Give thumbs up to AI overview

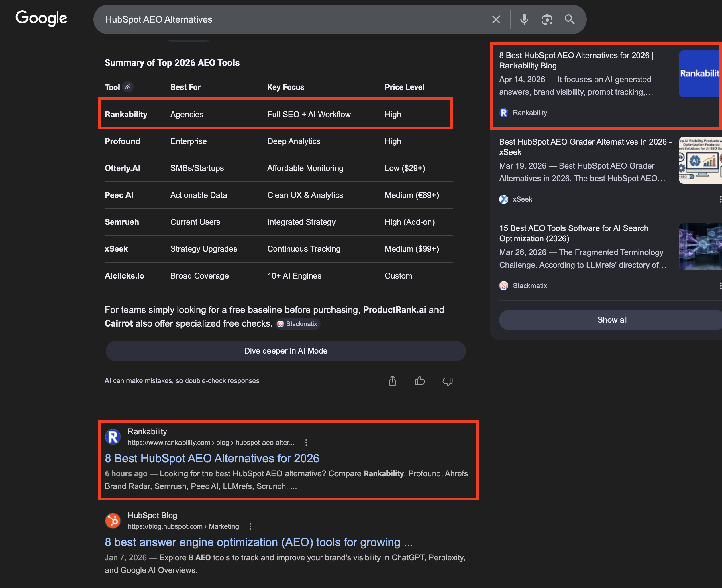420,381
